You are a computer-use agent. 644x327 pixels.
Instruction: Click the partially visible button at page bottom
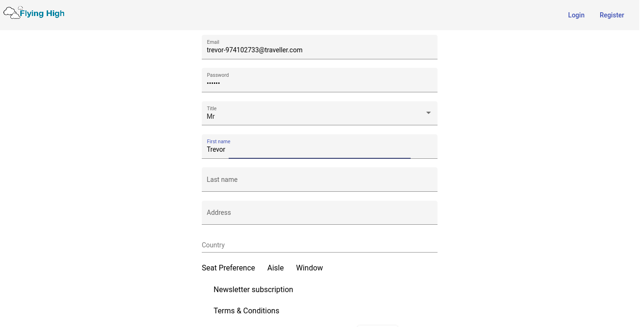pos(378,325)
